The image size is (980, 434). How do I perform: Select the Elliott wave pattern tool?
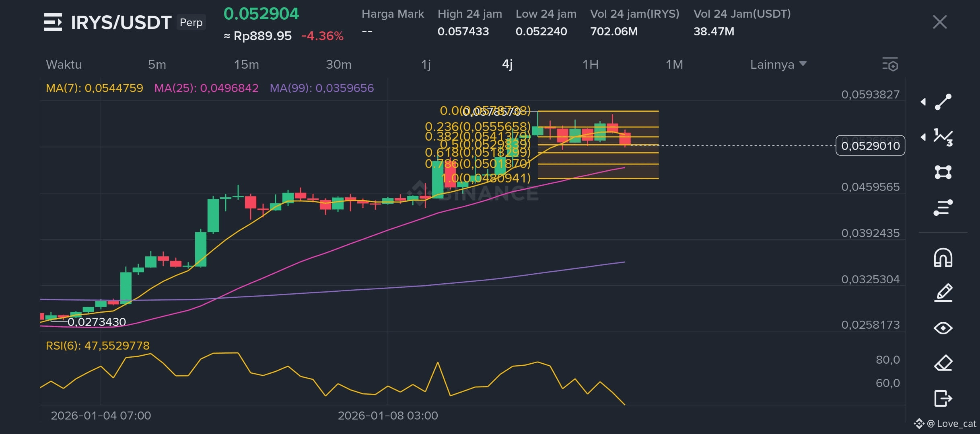(943, 137)
